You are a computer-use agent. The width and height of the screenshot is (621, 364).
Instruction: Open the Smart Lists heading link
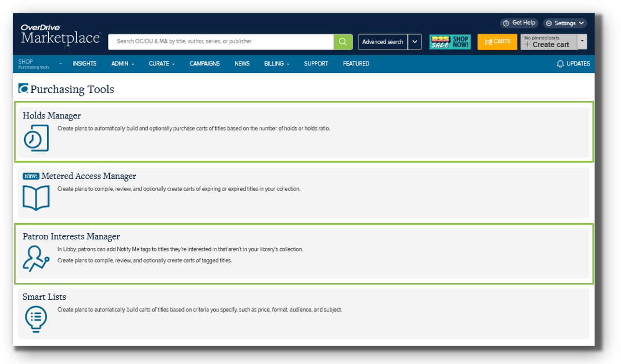click(x=44, y=297)
